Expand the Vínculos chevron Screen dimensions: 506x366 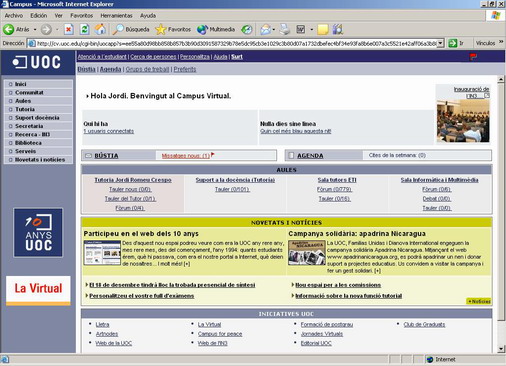[501, 42]
